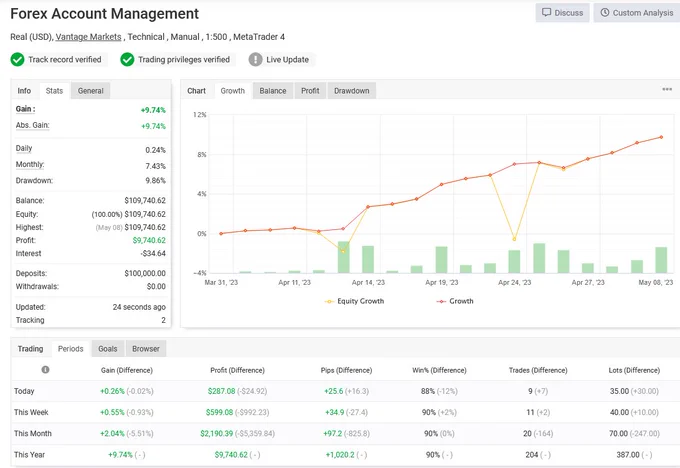Screen dimensions: 680x468
Task: Open the Goals tab
Action: [x=108, y=349]
